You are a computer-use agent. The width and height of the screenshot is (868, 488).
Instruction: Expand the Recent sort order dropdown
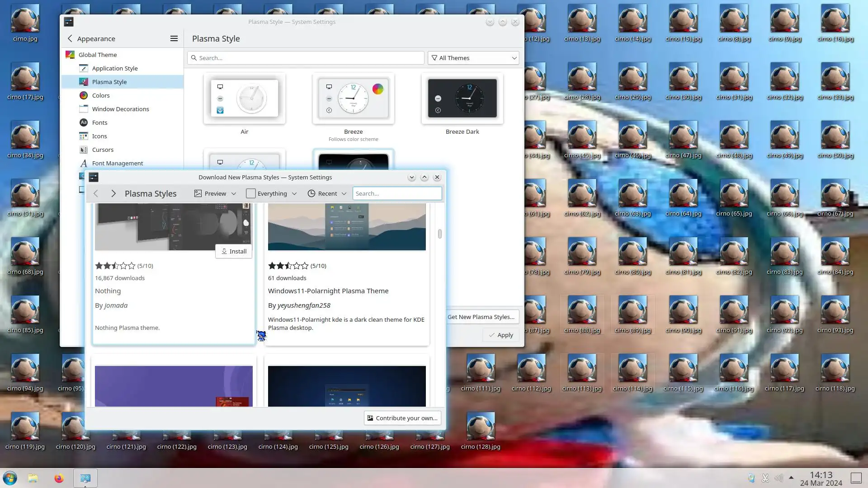(x=327, y=193)
